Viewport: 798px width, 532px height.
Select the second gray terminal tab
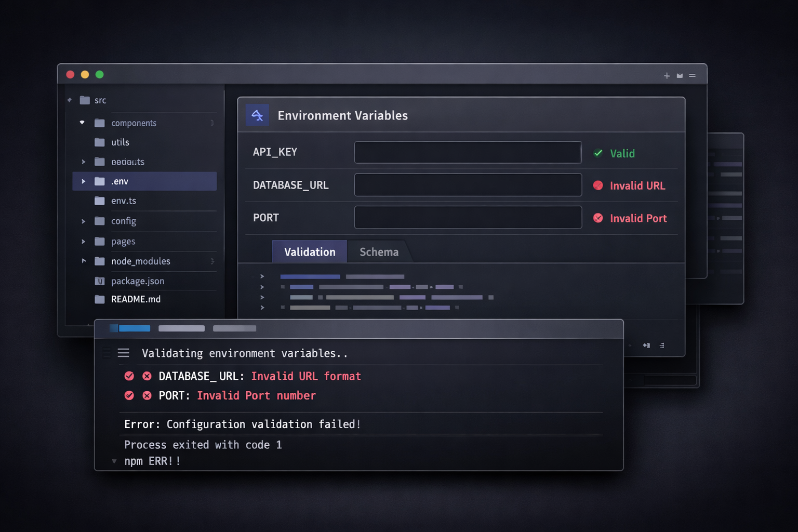pos(181,328)
